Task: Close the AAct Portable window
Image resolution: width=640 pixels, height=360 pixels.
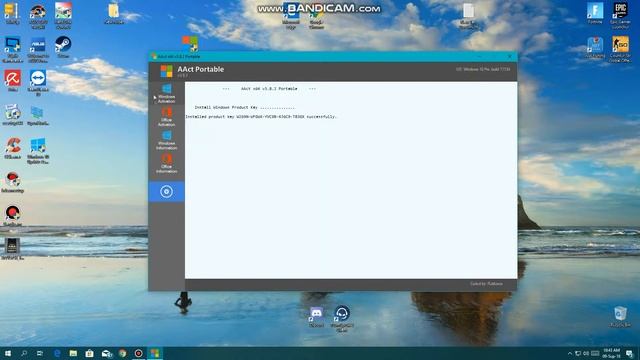Action: [509, 56]
